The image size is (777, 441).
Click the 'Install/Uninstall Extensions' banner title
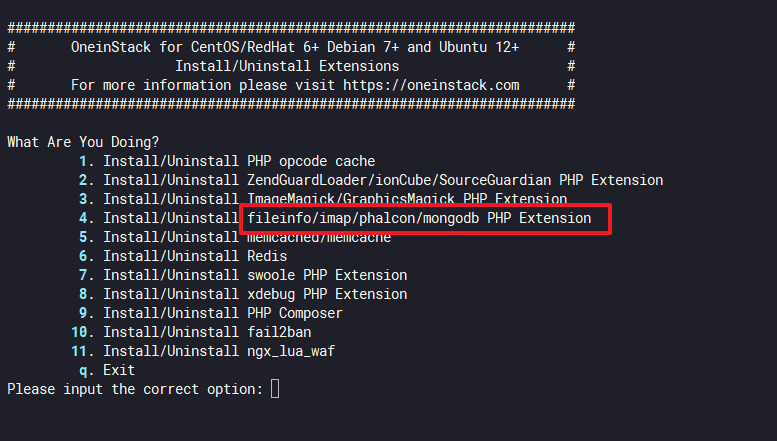287,66
